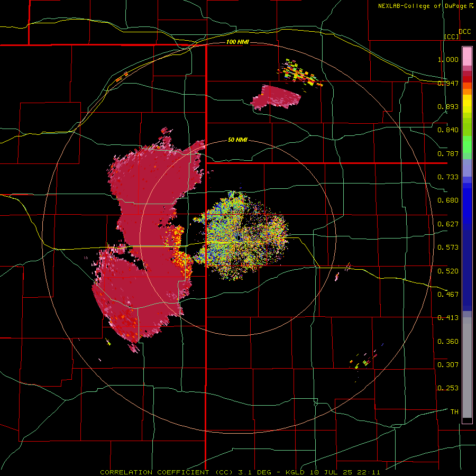Viewport: 476px width, 476px height.
Task: Click the 0.307 scale label
Action: point(448,365)
